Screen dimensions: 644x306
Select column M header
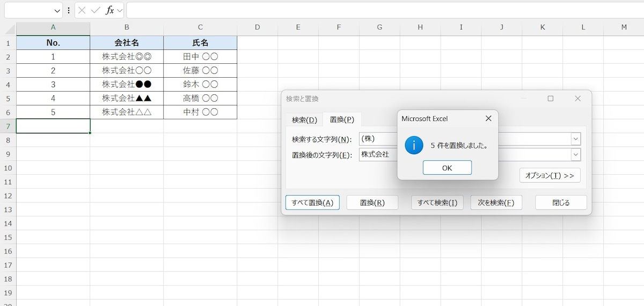(624, 27)
